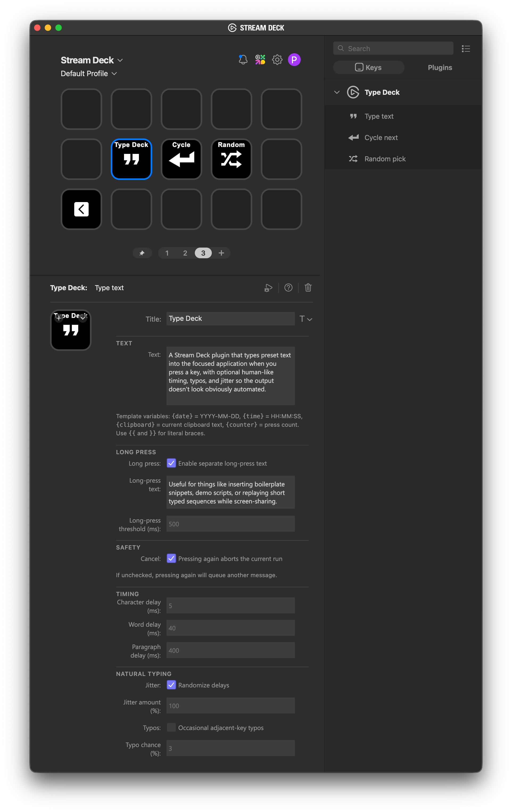Screen dimensions: 512x812
Task: Click the plus on the key icon preview
Action: coord(59,318)
